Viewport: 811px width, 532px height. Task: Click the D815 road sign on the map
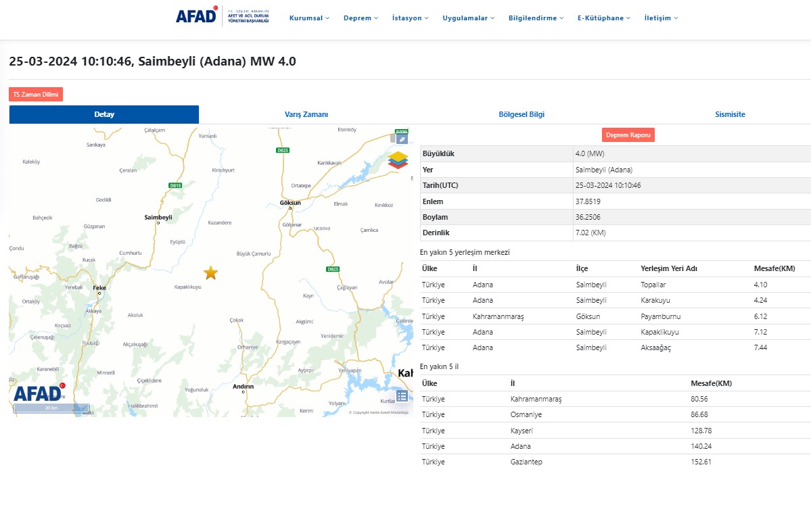point(175,185)
